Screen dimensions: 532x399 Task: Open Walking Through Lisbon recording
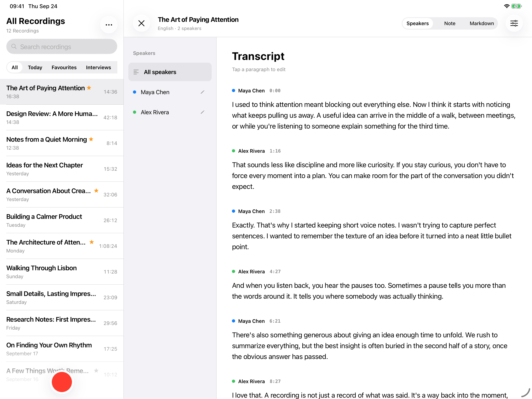click(x=62, y=272)
